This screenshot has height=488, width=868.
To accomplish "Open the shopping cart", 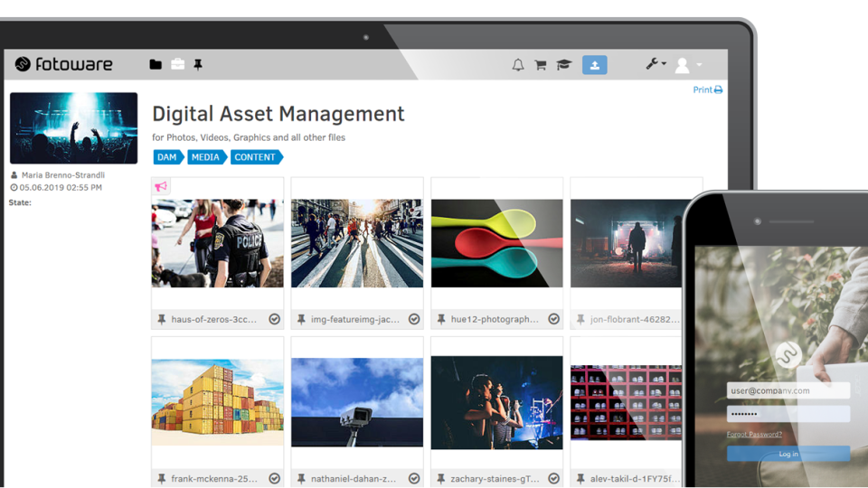I will tap(541, 65).
